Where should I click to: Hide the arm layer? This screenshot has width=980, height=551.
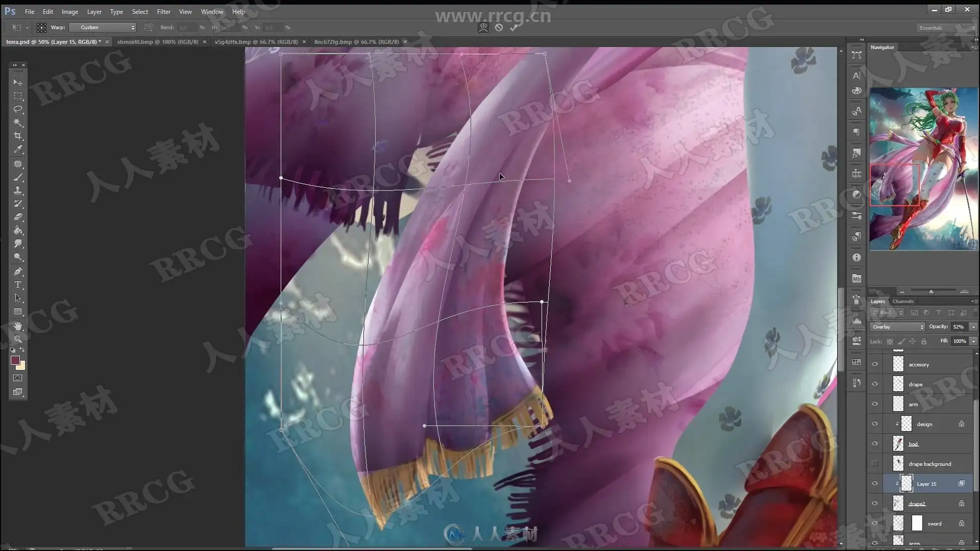(875, 404)
